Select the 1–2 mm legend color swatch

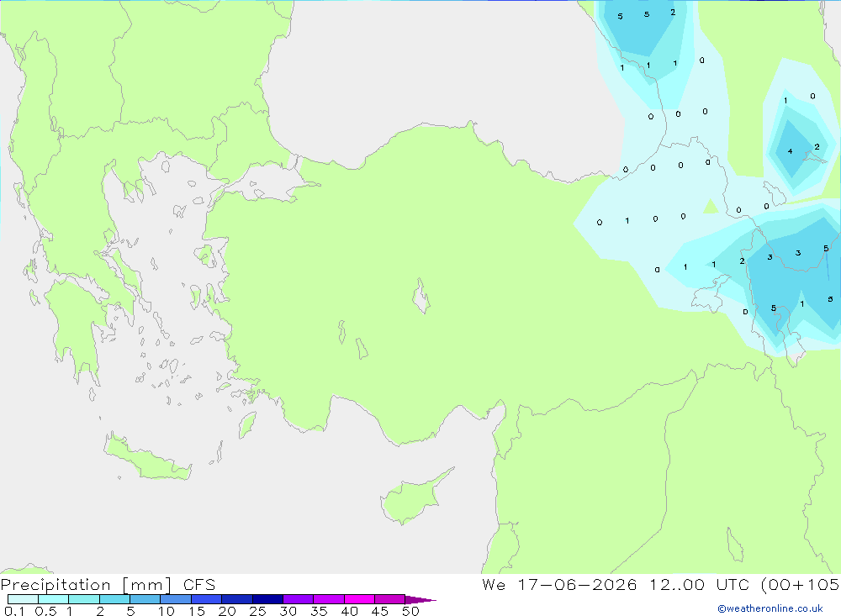pos(84,599)
